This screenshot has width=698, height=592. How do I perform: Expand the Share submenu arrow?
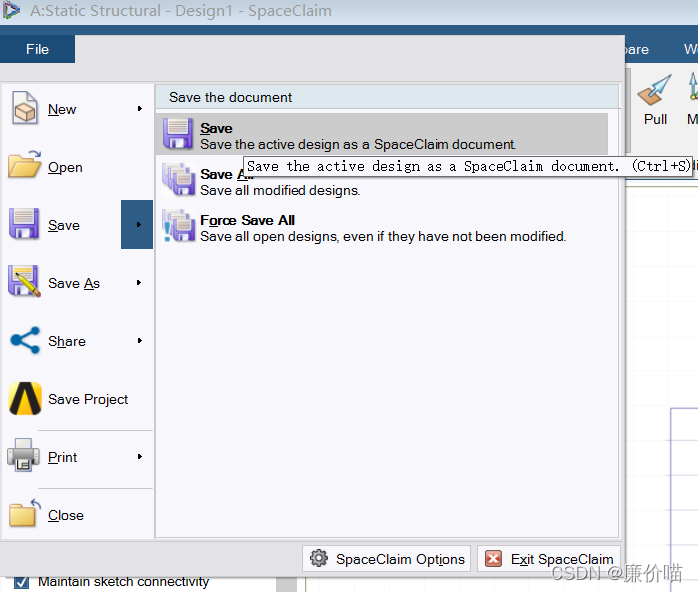140,341
